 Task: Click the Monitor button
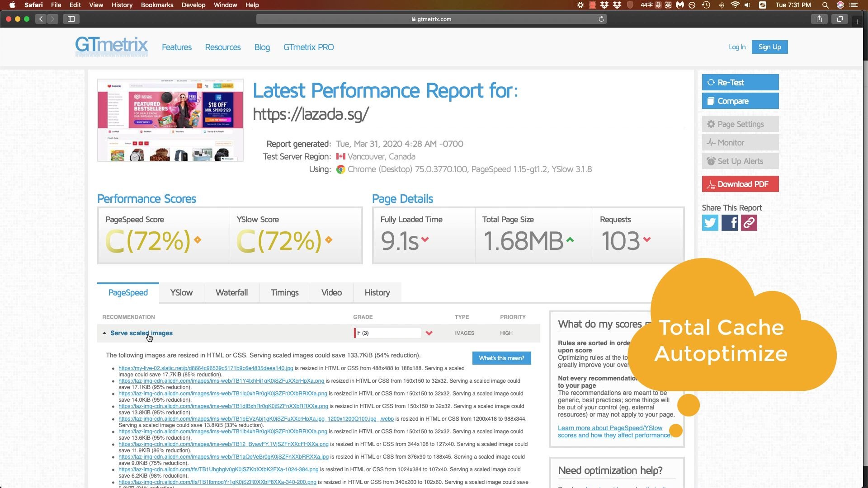coord(740,142)
